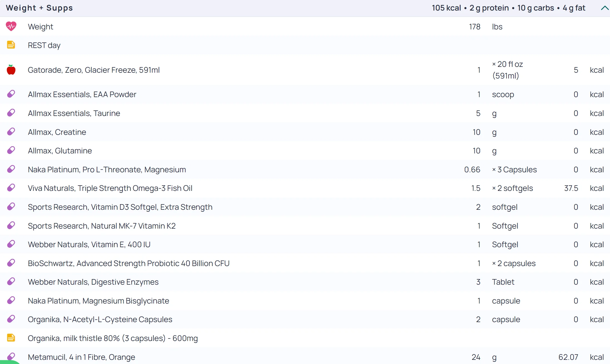610x364 pixels.
Task: Click the 20 fl oz serving unit
Action: pos(507,70)
